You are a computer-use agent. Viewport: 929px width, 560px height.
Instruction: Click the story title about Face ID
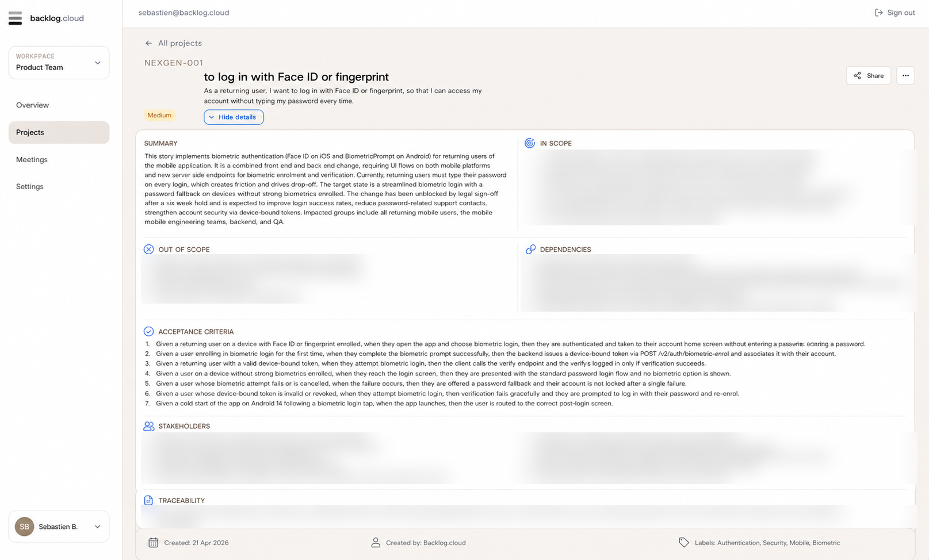pyautogui.click(x=296, y=77)
